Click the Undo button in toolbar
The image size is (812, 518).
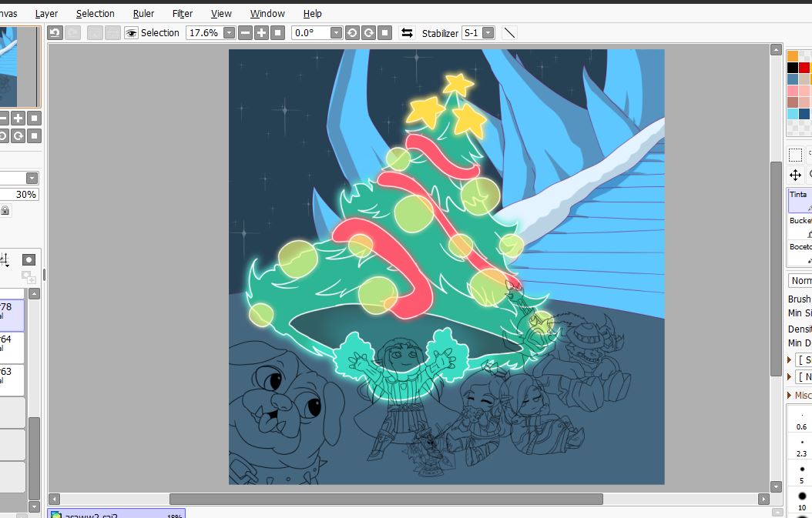click(x=55, y=33)
